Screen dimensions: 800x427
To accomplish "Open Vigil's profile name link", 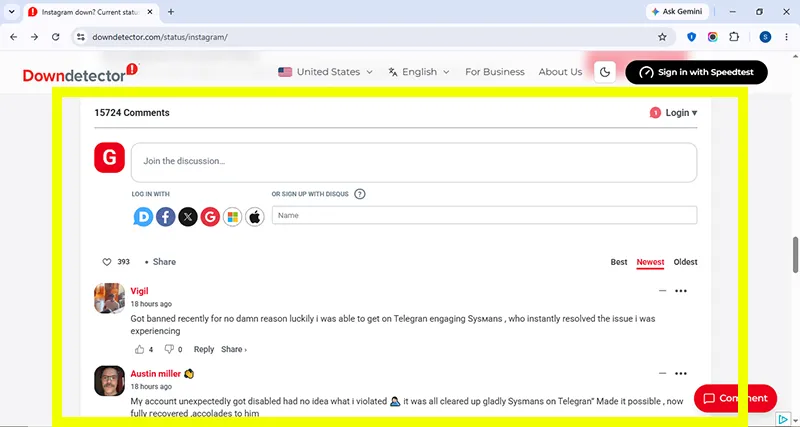I will [139, 291].
